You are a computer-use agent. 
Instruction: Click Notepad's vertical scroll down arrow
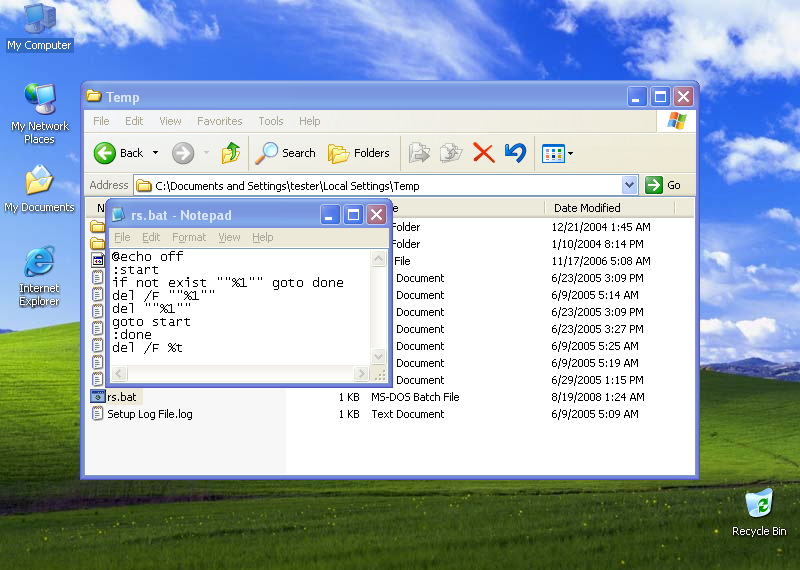click(379, 356)
